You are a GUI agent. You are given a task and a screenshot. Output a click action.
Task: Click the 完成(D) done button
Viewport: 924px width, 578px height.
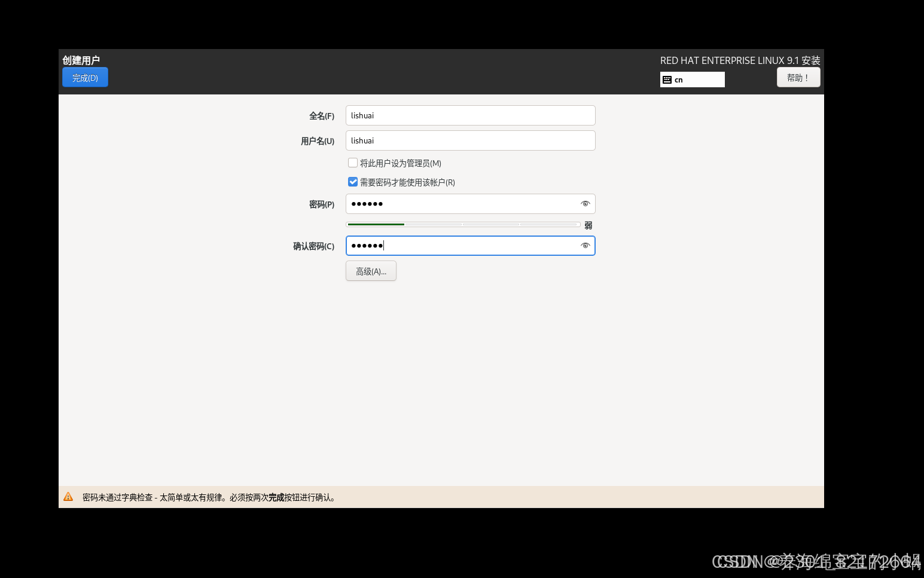85,77
